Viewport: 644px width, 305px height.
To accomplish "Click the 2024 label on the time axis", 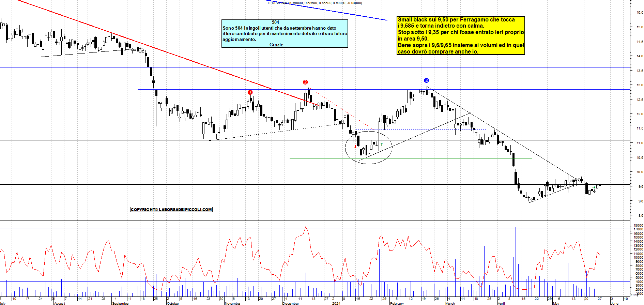I will coord(336,303).
